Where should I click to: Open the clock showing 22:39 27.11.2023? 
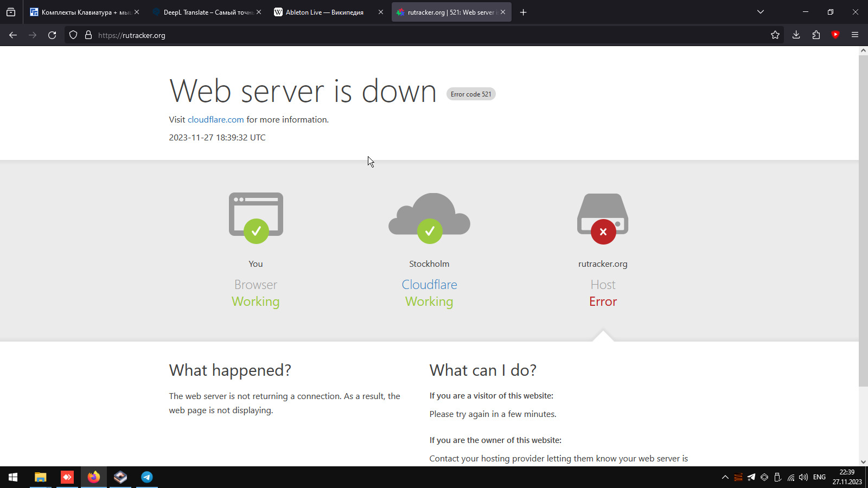click(x=847, y=477)
